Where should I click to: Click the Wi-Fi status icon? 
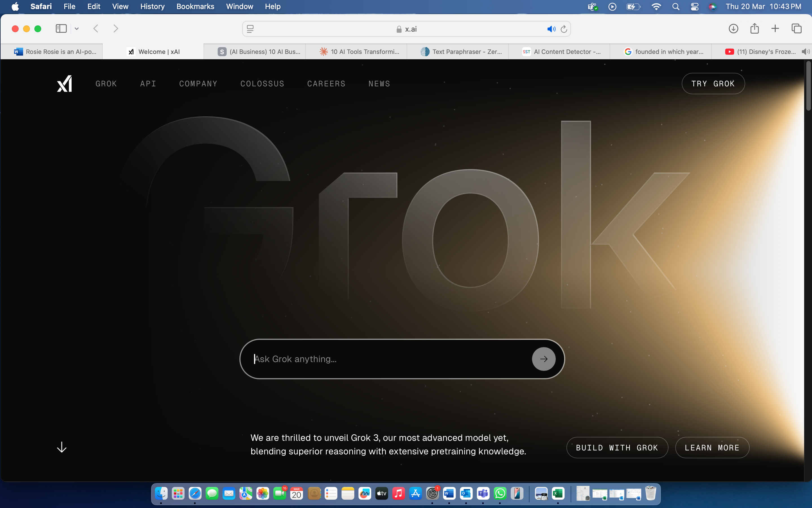click(656, 6)
